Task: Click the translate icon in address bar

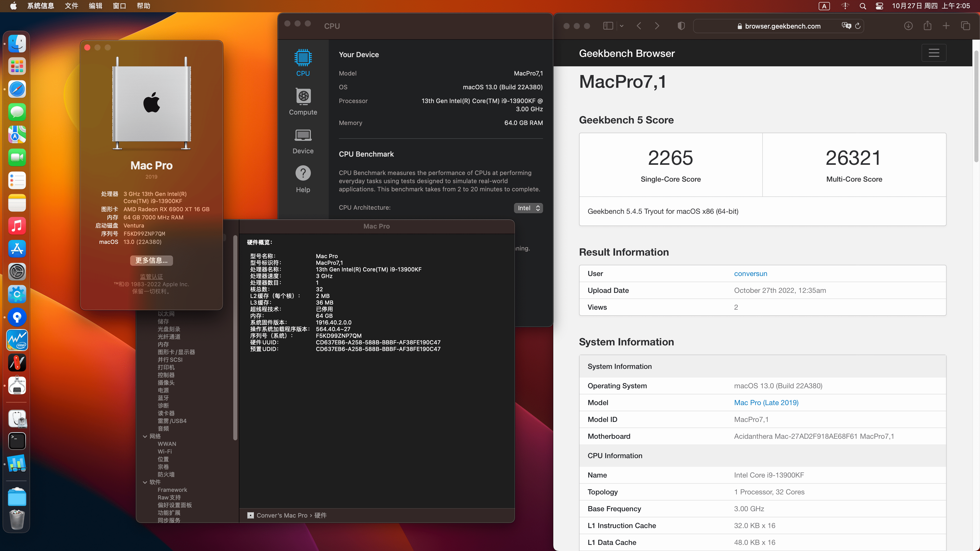Action: coord(846,26)
